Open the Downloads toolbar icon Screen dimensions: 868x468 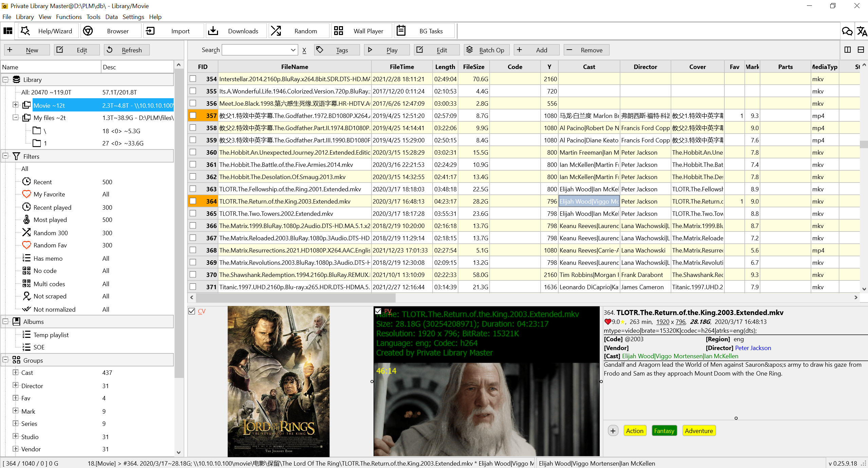click(x=213, y=31)
